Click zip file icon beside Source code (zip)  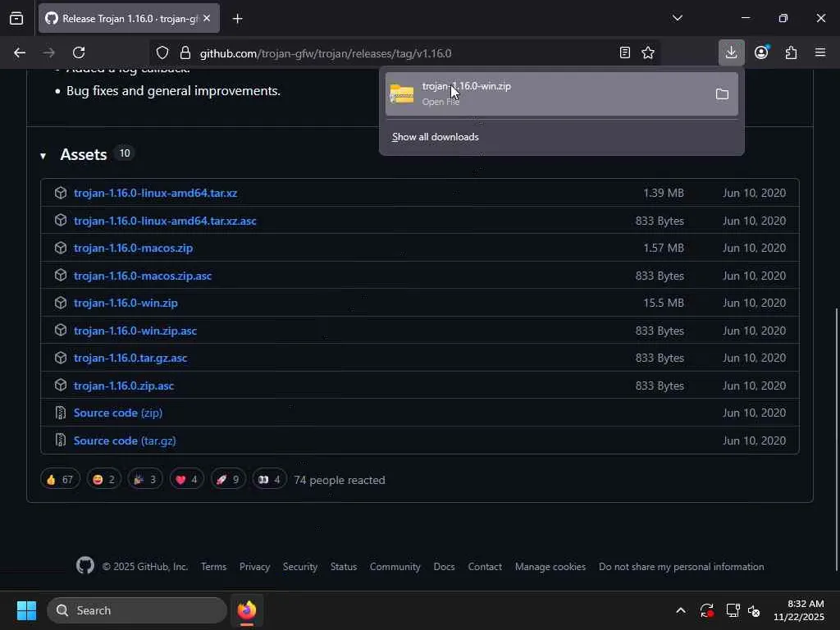coord(61,413)
